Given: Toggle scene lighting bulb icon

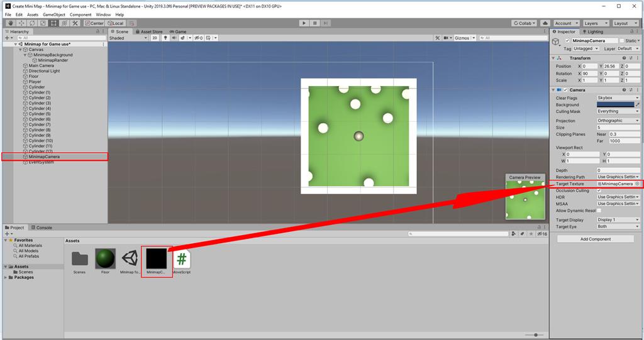Looking at the screenshot, I should pyautogui.click(x=165, y=38).
